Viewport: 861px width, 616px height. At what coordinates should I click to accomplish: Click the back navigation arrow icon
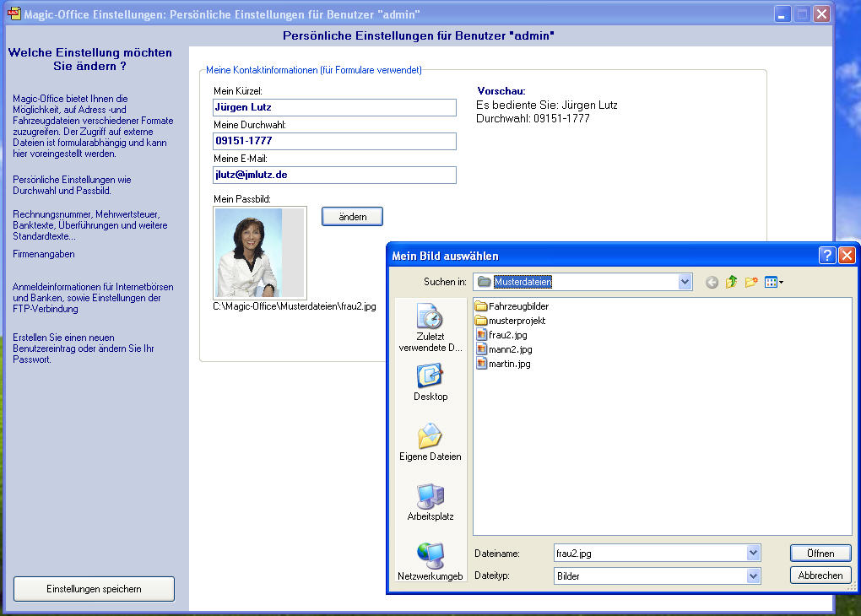click(x=712, y=282)
